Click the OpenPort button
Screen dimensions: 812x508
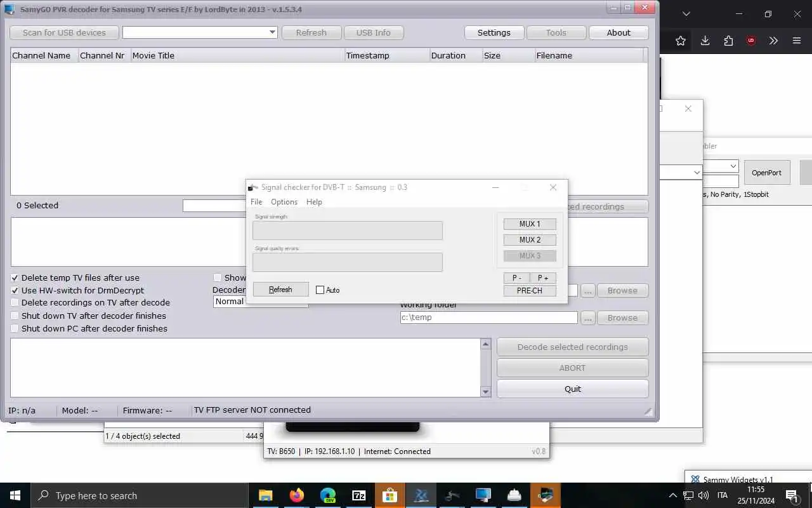[766, 173]
